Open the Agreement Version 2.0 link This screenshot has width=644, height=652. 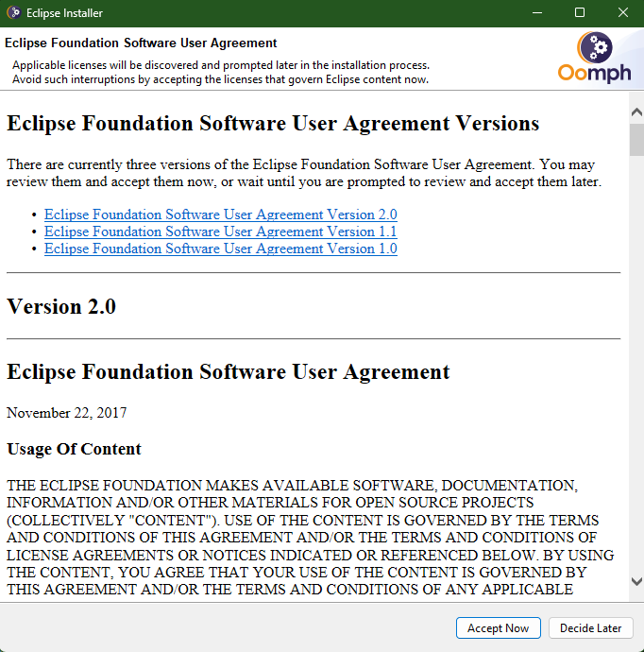(x=221, y=214)
